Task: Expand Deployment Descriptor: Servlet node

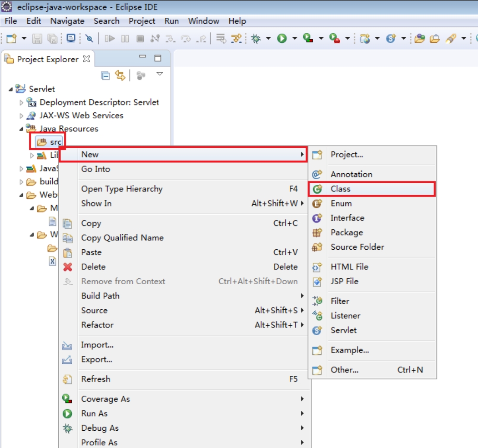Action: 21,102
